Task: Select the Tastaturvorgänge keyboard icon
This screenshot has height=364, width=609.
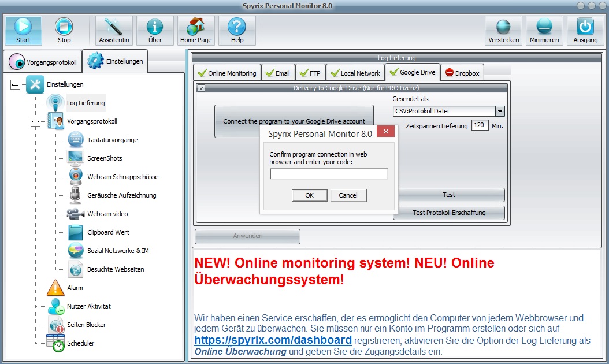Action: point(75,140)
